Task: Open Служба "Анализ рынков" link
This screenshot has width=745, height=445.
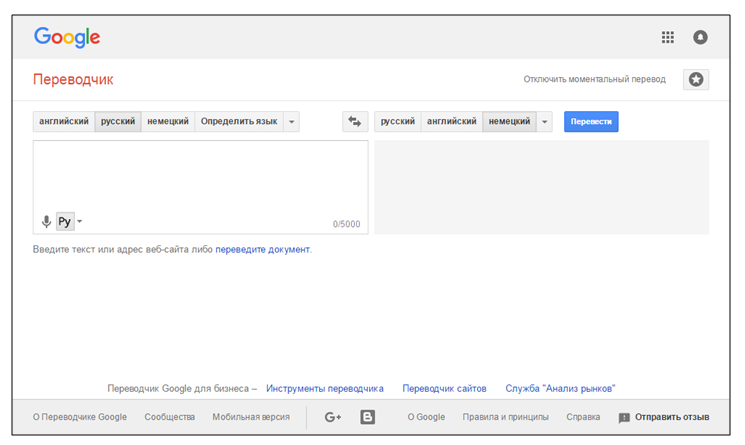Action: (560, 388)
